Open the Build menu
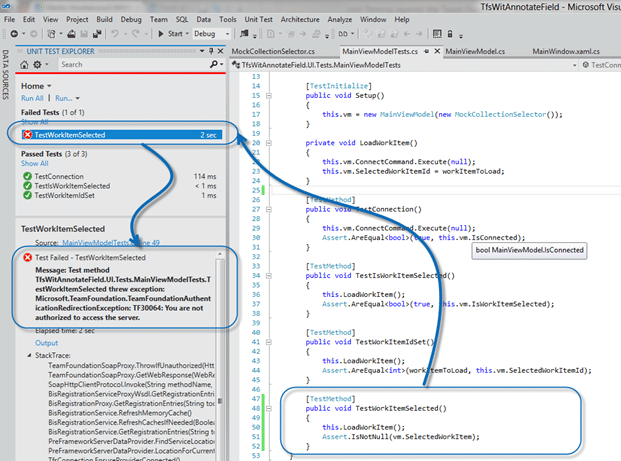Image resolution: width=621 pixels, height=461 pixels. tap(105, 19)
